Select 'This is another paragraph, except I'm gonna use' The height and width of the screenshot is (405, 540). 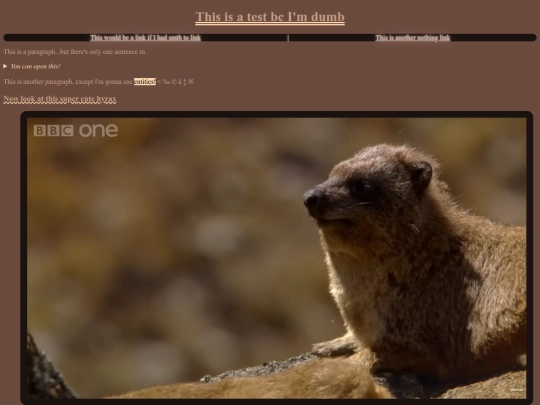pos(68,82)
